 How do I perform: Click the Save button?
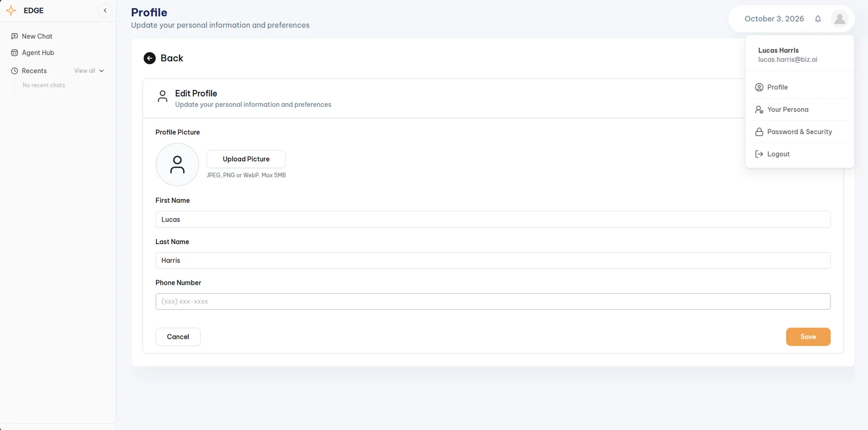808,337
